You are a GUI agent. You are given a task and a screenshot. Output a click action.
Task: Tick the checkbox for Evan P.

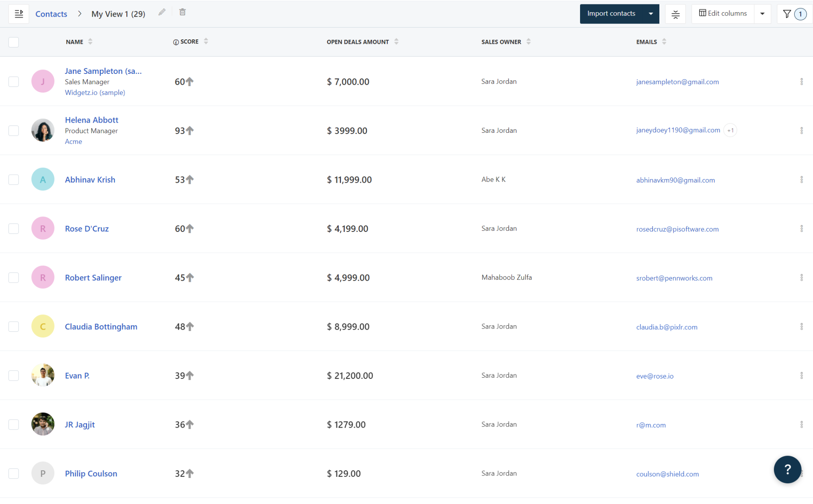(x=14, y=375)
